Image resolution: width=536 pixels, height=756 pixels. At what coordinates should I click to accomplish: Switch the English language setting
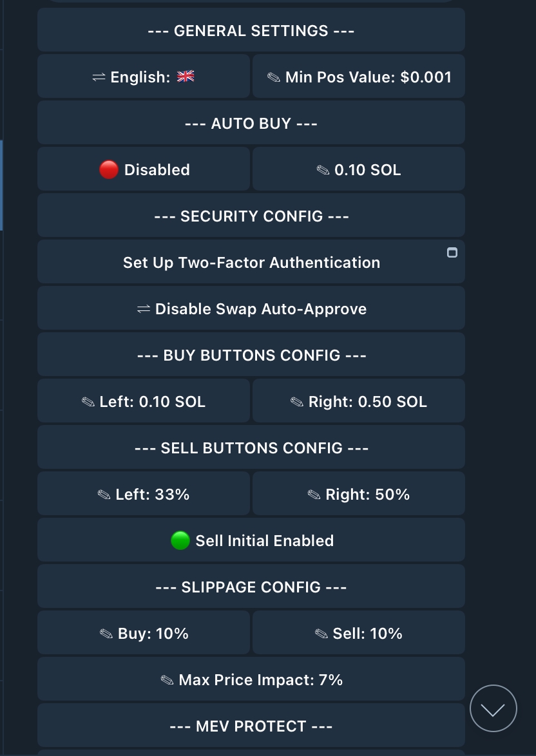pyautogui.click(x=144, y=77)
